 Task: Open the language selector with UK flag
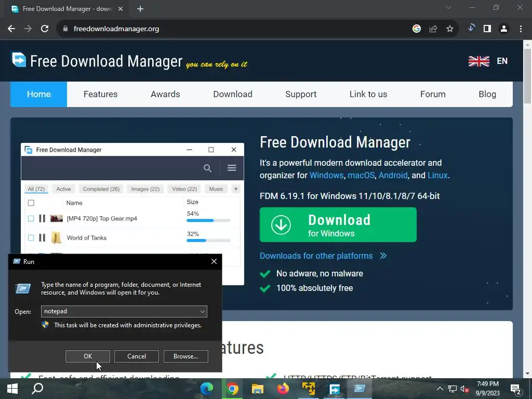tap(488, 61)
